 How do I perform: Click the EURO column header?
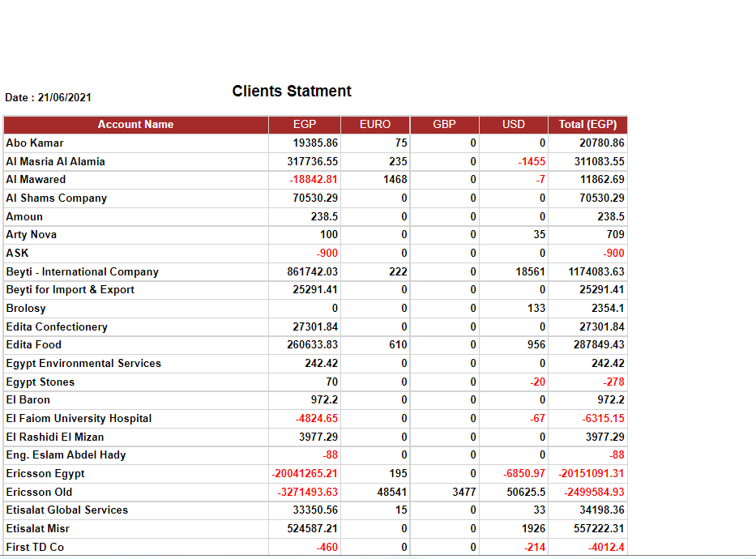click(x=375, y=124)
